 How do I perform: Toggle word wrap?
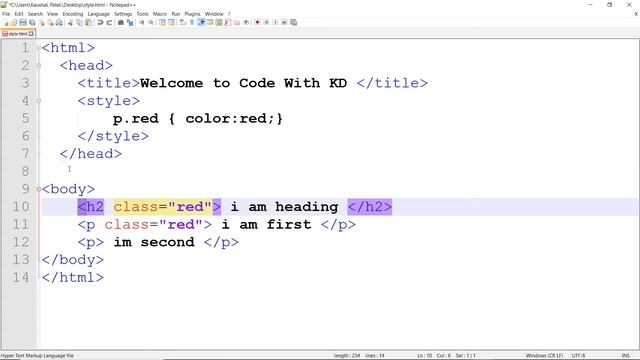182,22
